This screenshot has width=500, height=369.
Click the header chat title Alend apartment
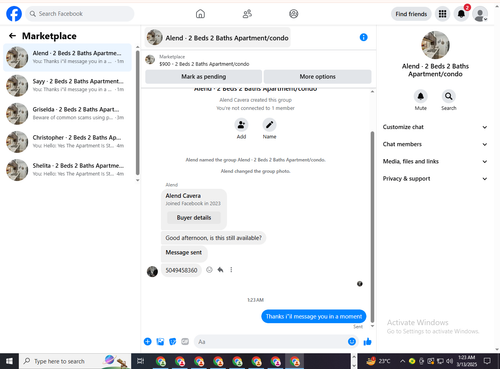tap(218, 37)
